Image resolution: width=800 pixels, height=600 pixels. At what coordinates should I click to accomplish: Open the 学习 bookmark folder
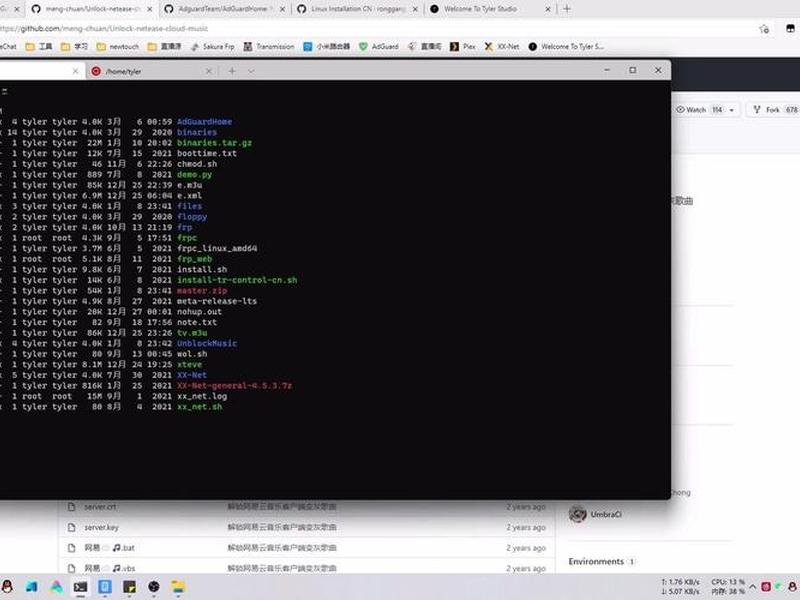(74, 46)
